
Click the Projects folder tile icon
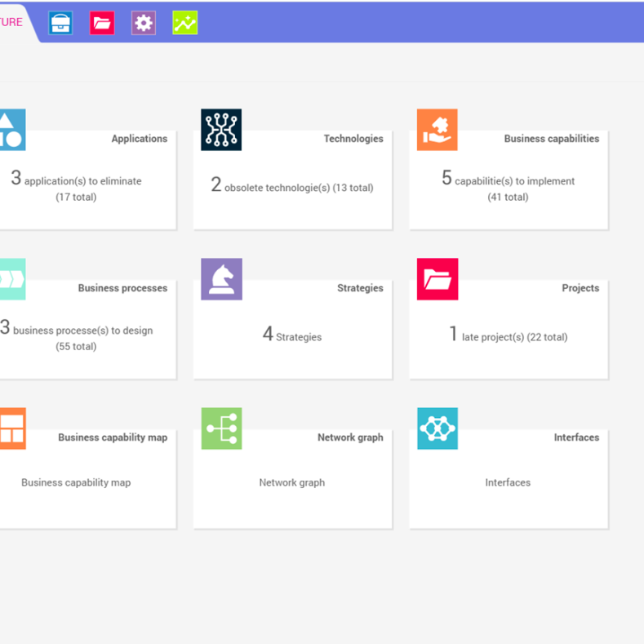437,279
